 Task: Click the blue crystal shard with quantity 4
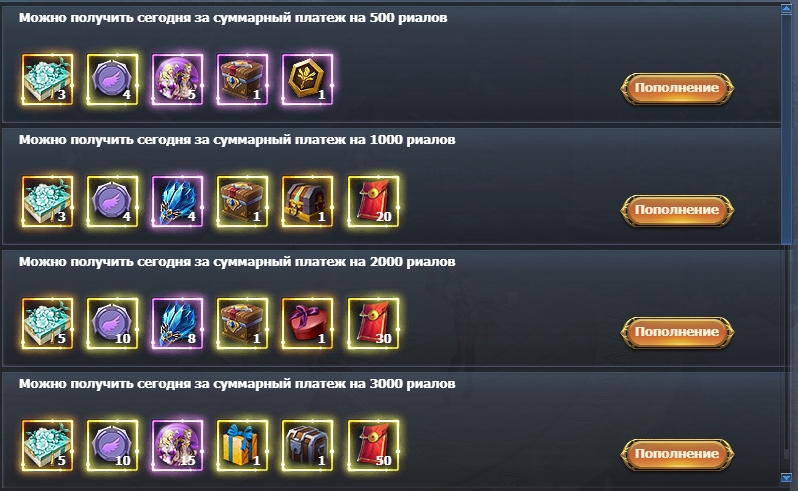tap(177, 201)
